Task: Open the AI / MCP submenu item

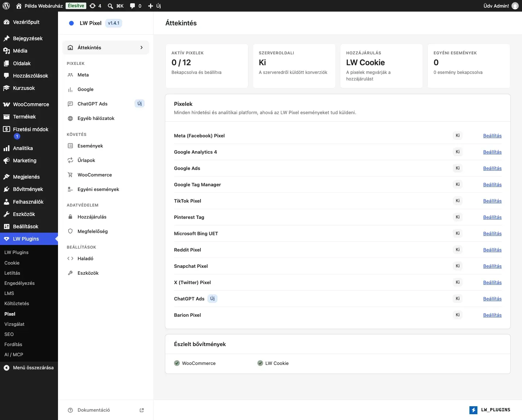Action: click(x=14, y=354)
